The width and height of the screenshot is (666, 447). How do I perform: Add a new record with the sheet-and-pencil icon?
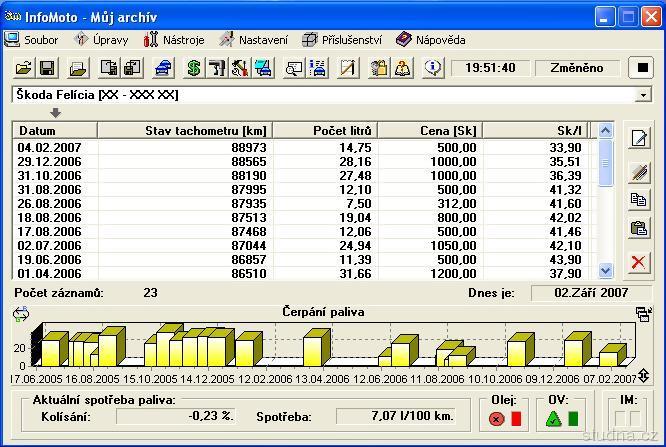638,140
